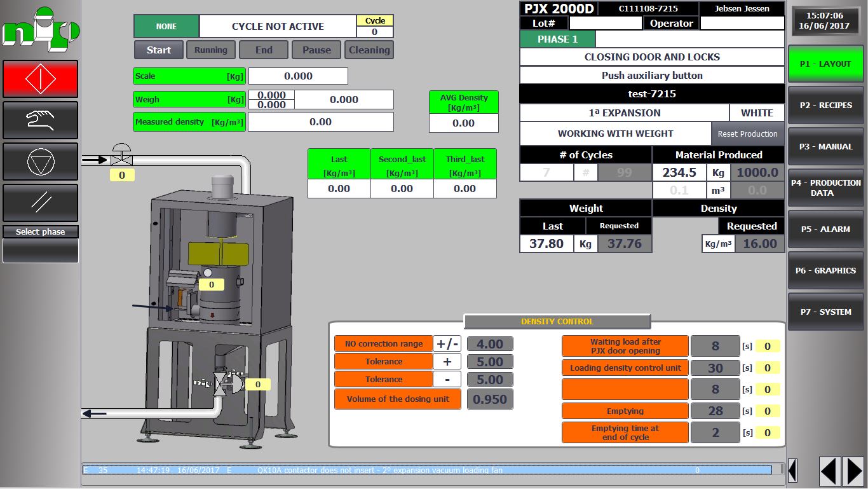Click the red automatic mode diamond icon
This screenshot has height=489, width=868.
41,79
